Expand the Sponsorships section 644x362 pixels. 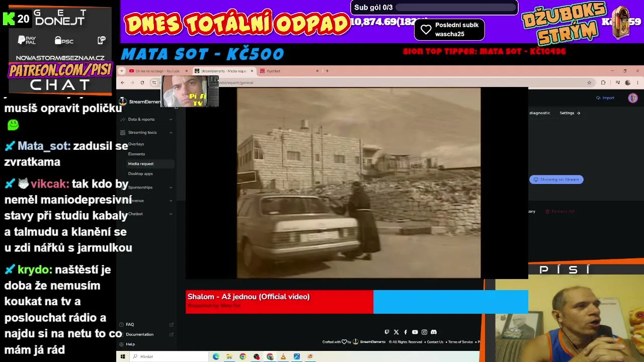pyautogui.click(x=171, y=187)
